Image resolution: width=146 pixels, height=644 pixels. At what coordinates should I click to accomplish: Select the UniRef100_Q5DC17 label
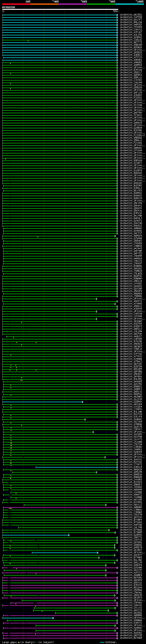pyautogui.click(x=131, y=72)
